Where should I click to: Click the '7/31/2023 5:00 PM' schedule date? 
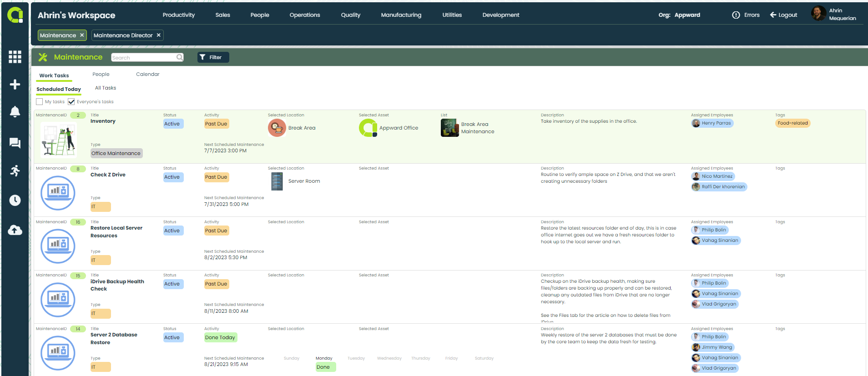227,204
